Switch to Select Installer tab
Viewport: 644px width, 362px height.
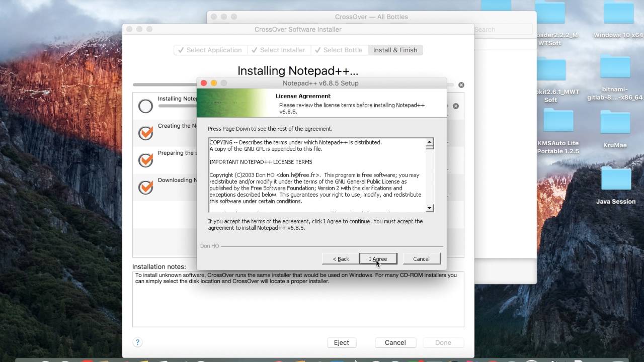279,50
